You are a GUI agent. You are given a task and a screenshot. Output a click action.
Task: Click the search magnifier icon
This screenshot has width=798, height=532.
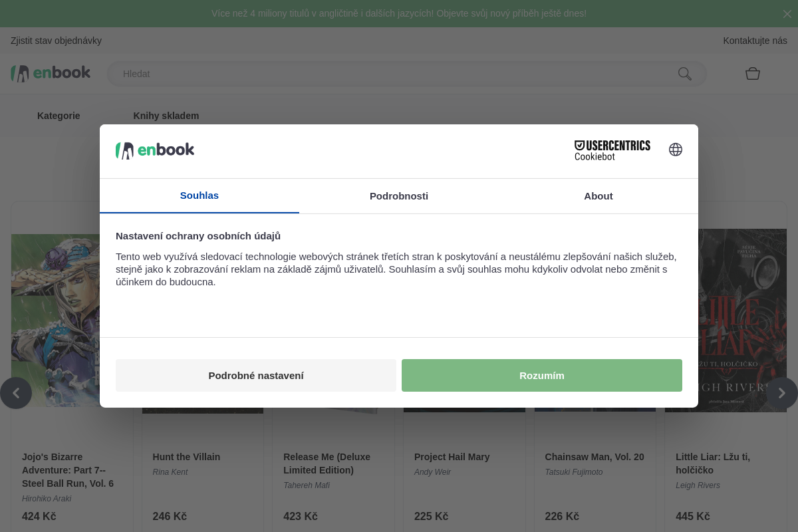684,74
